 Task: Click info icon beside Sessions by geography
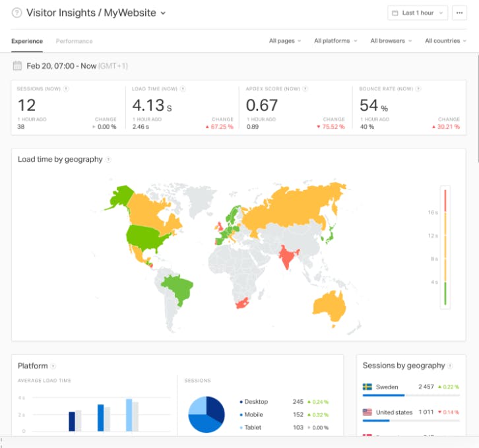(450, 366)
